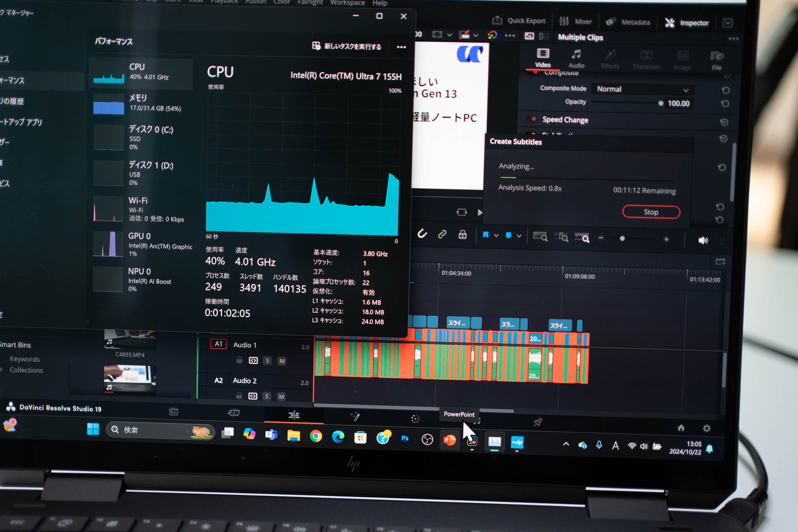798x532 pixels.
Task: Open the marker color dropdown
Action: (x=518, y=235)
